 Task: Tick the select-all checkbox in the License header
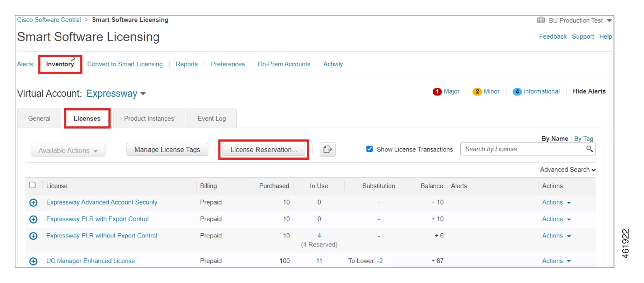coord(32,185)
